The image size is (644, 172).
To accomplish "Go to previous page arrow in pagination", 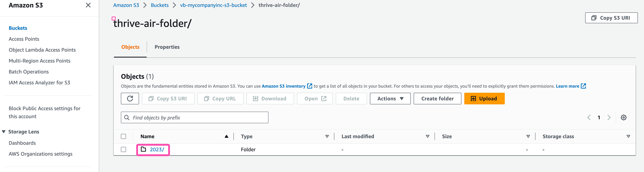I will [x=589, y=117].
